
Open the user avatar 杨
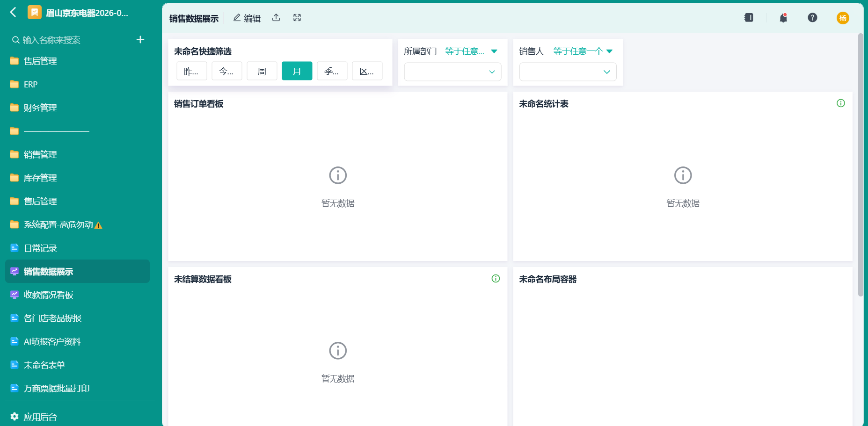click(x=843, y=18)
